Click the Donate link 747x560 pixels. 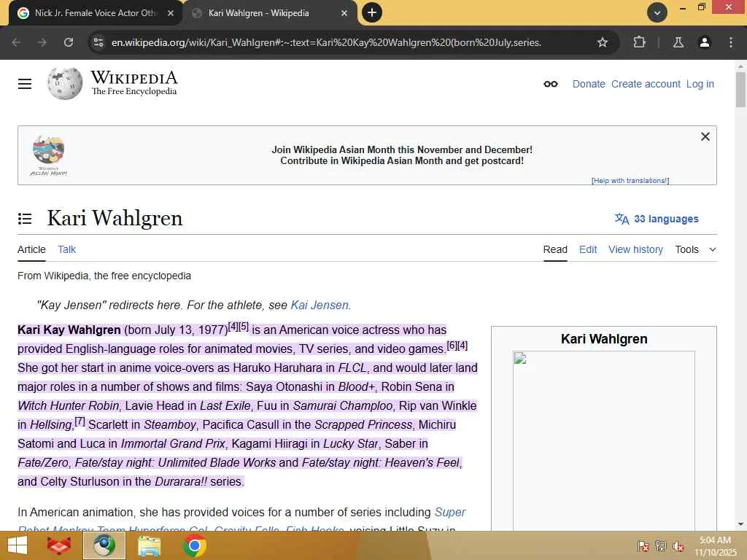[x=589, y=84]
